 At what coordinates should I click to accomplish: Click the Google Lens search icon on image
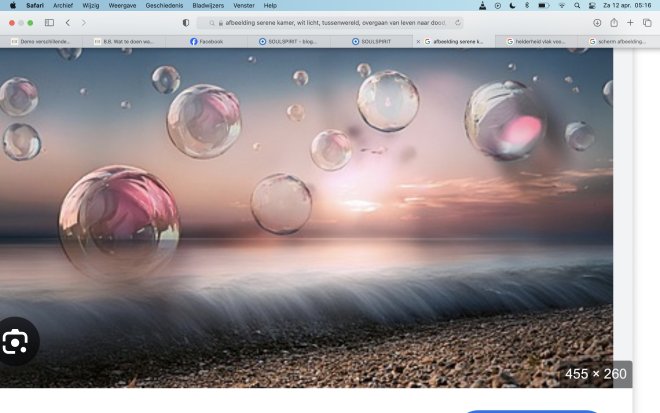[x=16, y=343]
